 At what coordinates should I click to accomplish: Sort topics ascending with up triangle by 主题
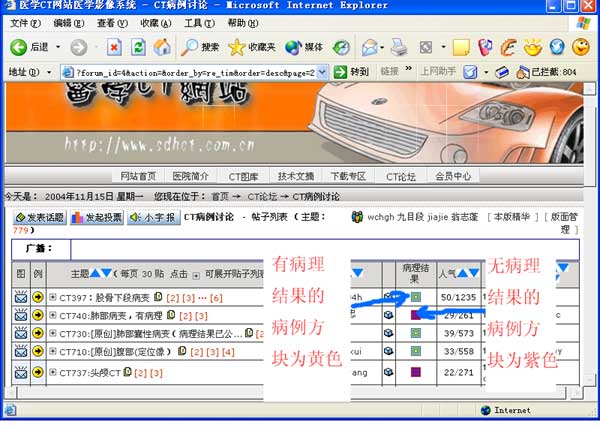95,273
